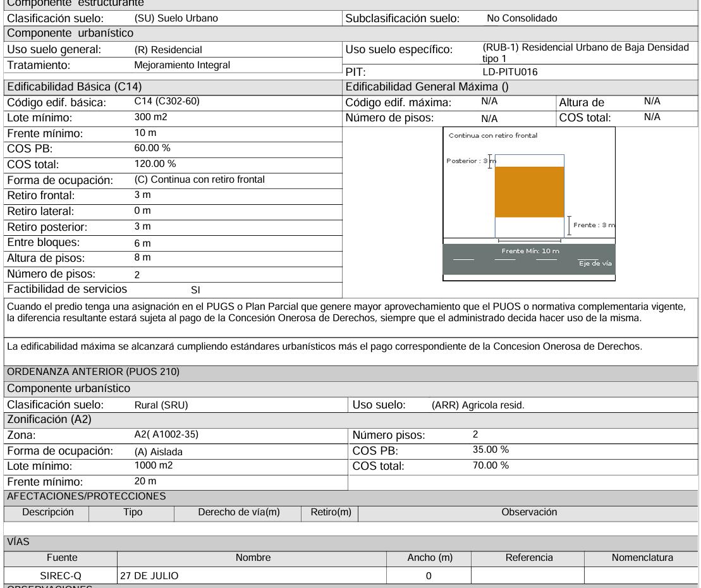Click the Frente mínimo "10 m" value in the Edificabilidad Básica table
Image resolution: width=701 pixels, height=588 pixels.
(x=145, y=133)
